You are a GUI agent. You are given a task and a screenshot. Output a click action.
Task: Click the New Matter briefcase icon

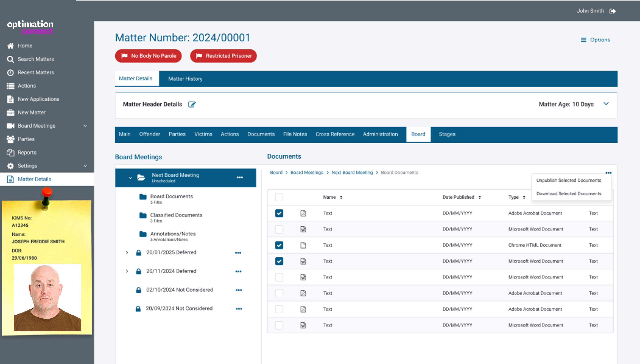(x=10, y=112)
